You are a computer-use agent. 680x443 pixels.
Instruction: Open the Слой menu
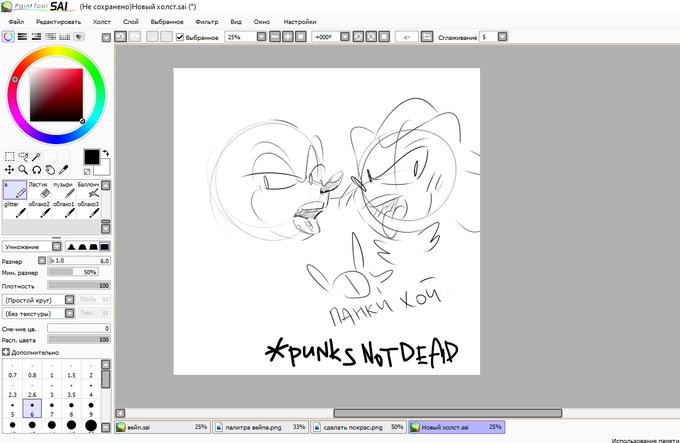(x=131, y=22)
